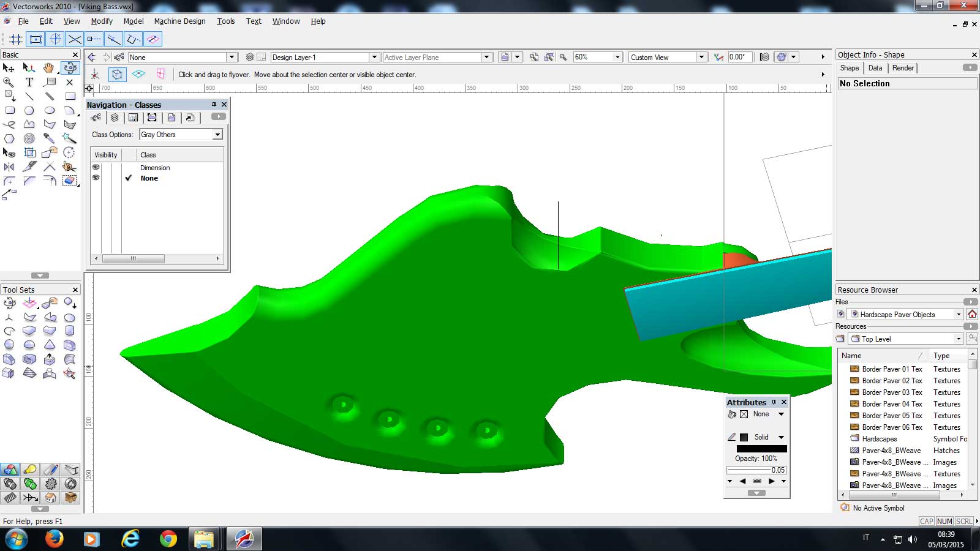Toggle visibility of Dimension class
This screenshot has width=980, height=551.
click(96, 168)
